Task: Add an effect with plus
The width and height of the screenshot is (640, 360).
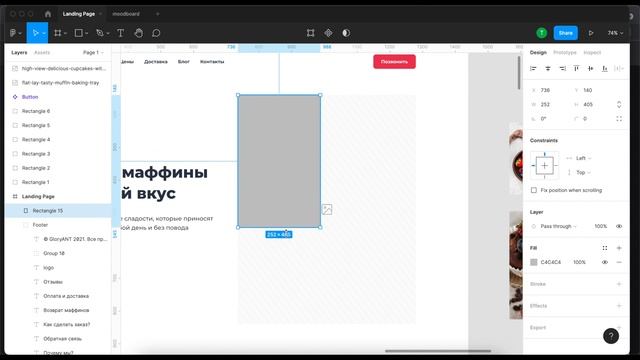Action: pos(619,306)
